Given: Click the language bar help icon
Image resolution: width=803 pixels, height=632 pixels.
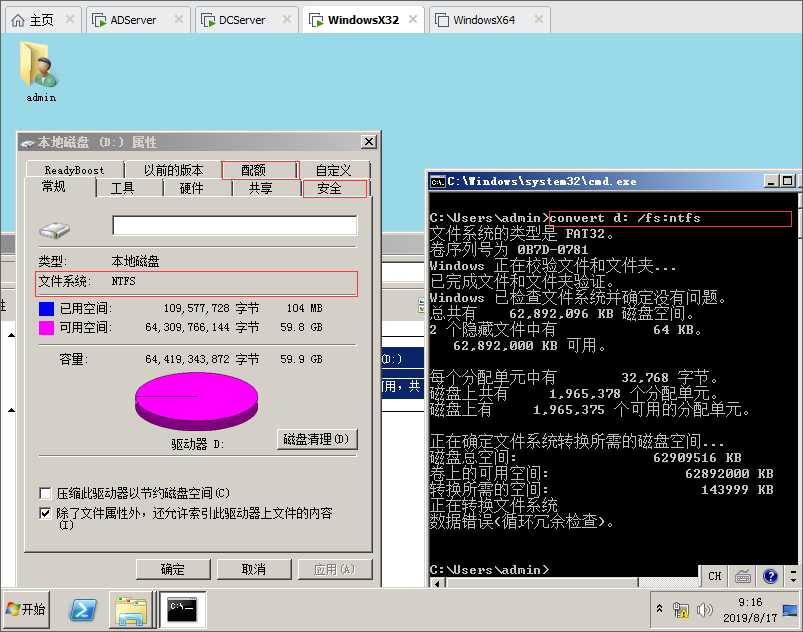Looking at the screenshot, I should 770,576.
